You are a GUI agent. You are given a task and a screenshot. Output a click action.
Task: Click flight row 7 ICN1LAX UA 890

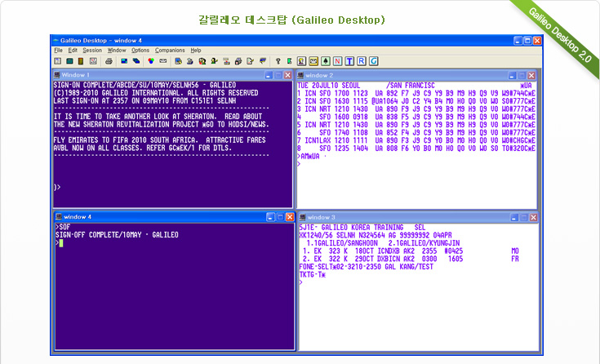(416, 140)
